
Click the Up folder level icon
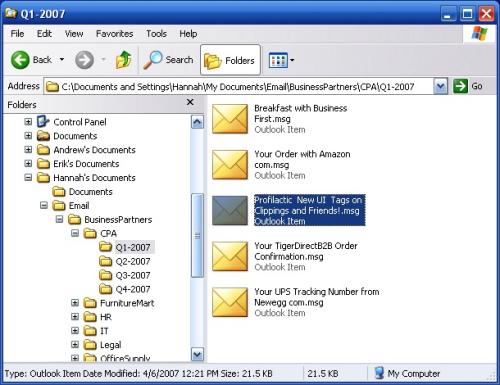(x=123, y=60)
